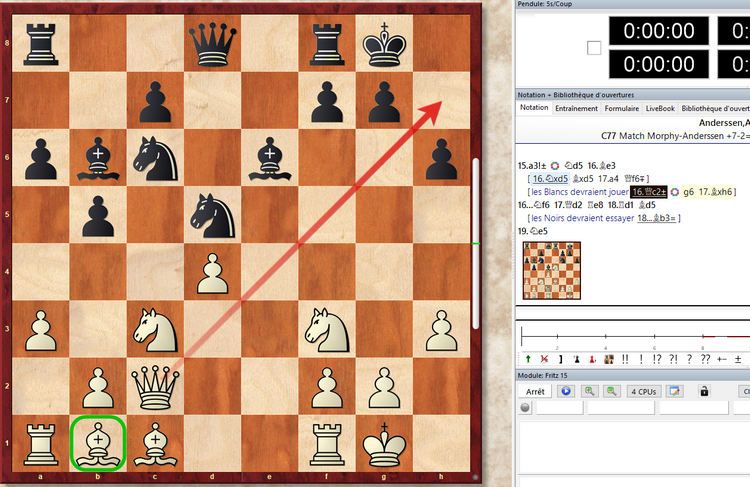Insert the double exclamation annotation symbol
Screen dimensions: 750x487
625,357
